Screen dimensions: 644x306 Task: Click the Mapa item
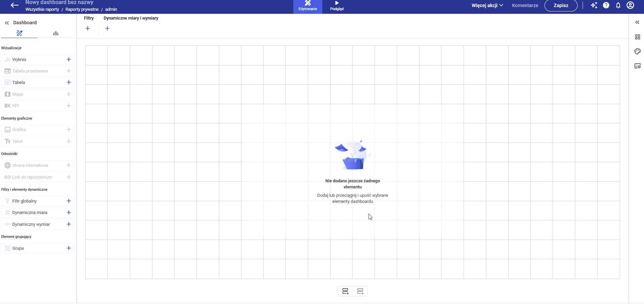[37, 94]
